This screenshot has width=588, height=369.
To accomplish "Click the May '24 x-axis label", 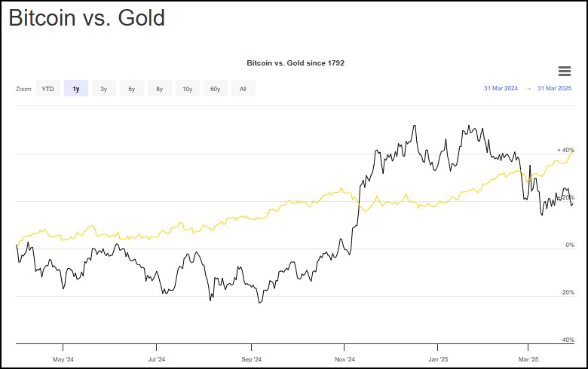I will [x=63, y=359].
